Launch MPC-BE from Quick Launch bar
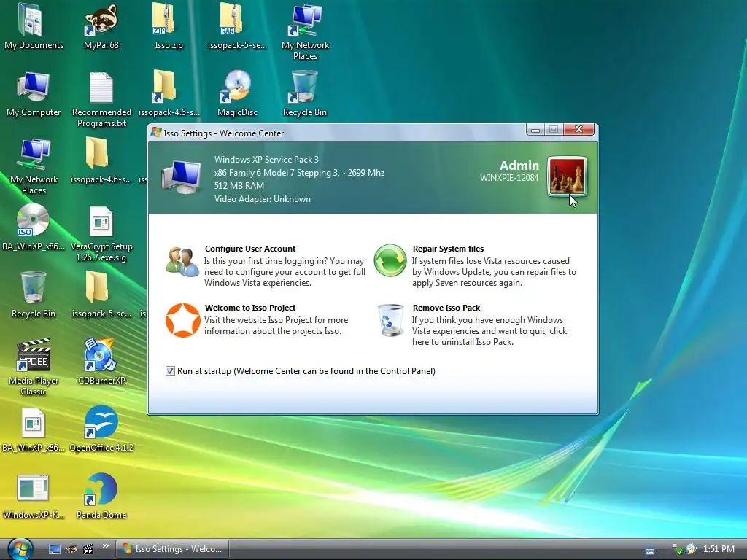This screenshot has width=747, height=560. tap(88, 549)
